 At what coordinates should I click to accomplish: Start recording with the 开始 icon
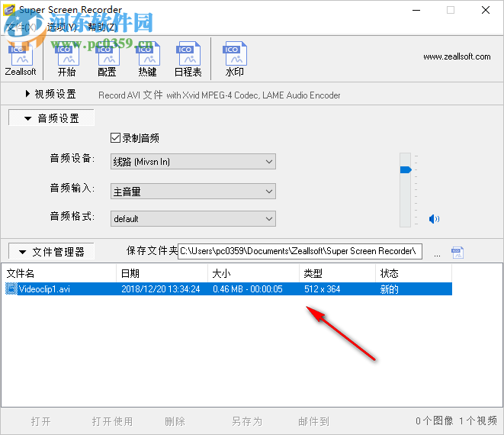[67, 59]
